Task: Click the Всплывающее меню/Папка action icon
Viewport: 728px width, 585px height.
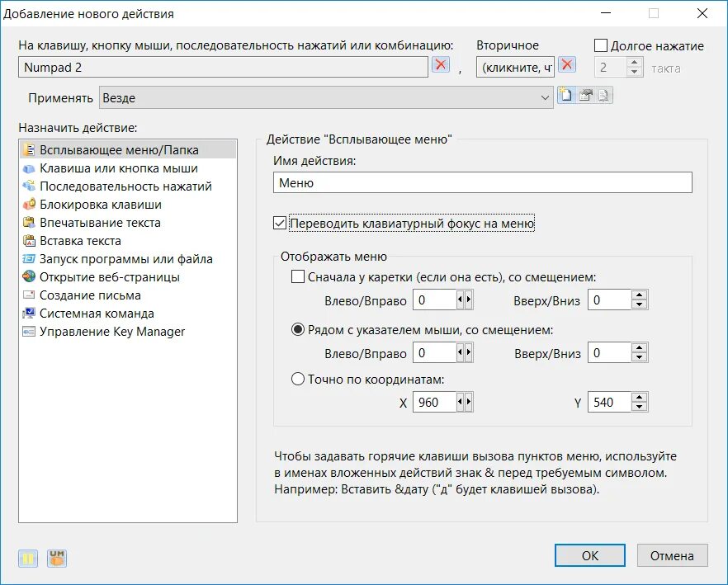Action: click(29, 149)
